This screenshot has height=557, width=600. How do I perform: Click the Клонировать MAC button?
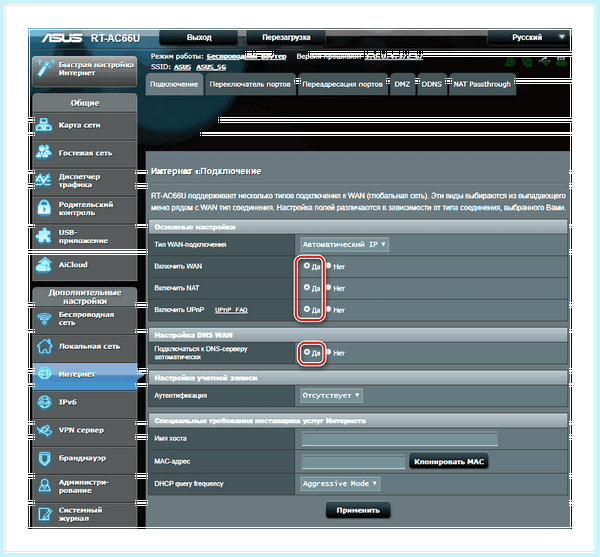(449, 462)
